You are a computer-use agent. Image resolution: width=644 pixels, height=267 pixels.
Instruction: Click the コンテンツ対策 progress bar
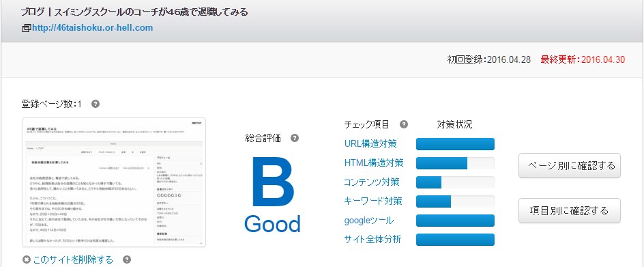tap(455, 182)
